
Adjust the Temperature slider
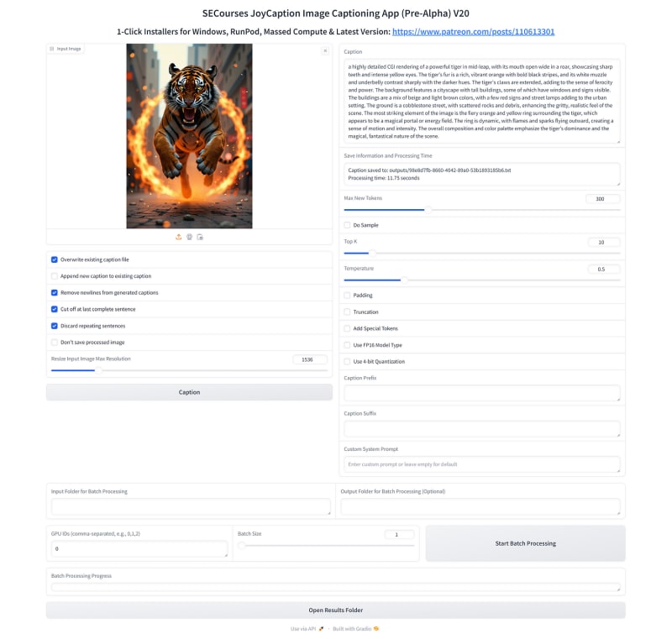click(x=481, y=280)
